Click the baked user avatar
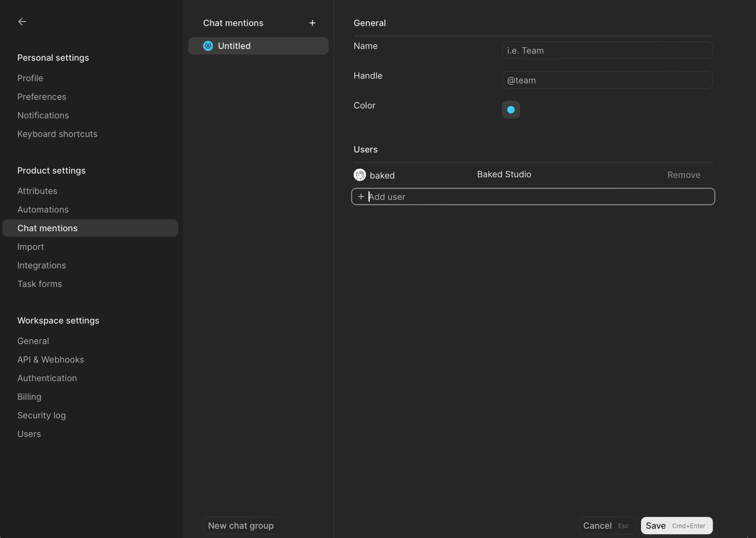Screen dimensions: 756x538 click(x=360, y=175)
